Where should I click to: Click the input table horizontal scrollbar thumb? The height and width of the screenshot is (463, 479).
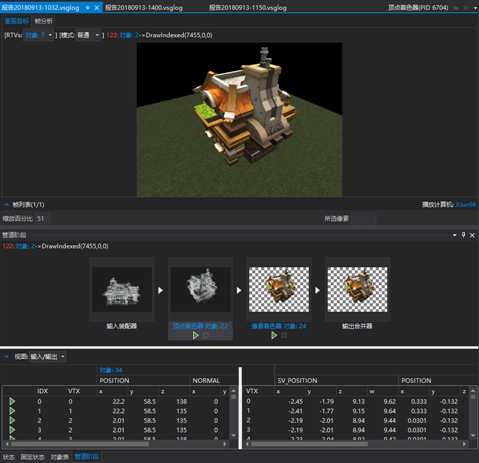(80, 444)
